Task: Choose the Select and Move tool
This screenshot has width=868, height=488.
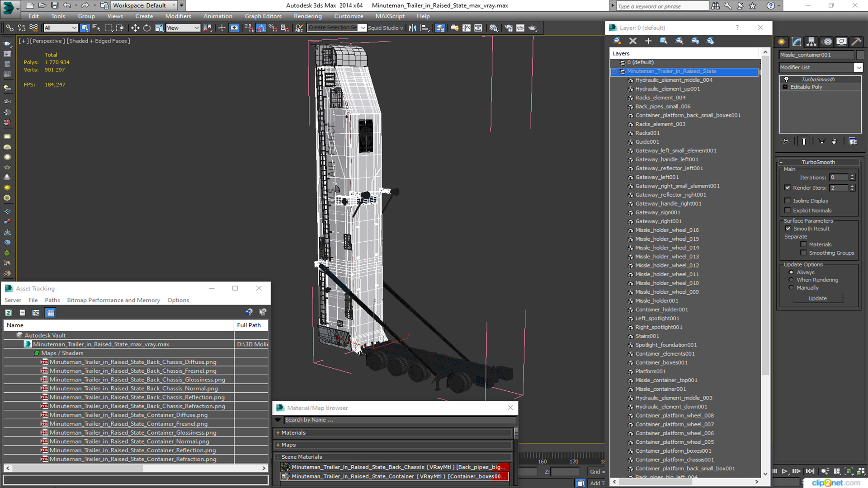Action: (135, 28)
